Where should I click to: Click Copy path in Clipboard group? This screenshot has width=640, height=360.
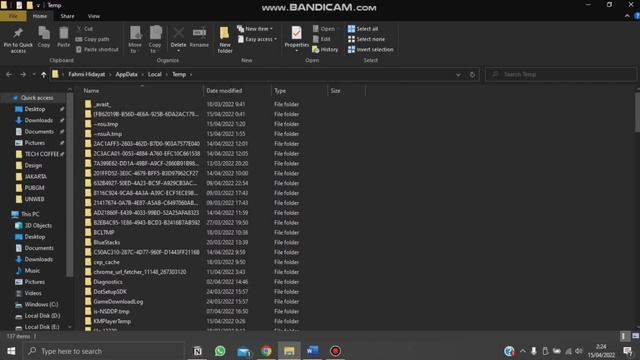92,39
